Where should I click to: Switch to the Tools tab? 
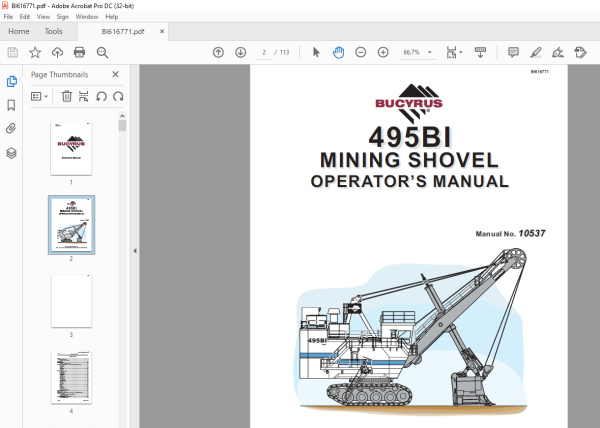pyautogui.click(x=53, y=31)
